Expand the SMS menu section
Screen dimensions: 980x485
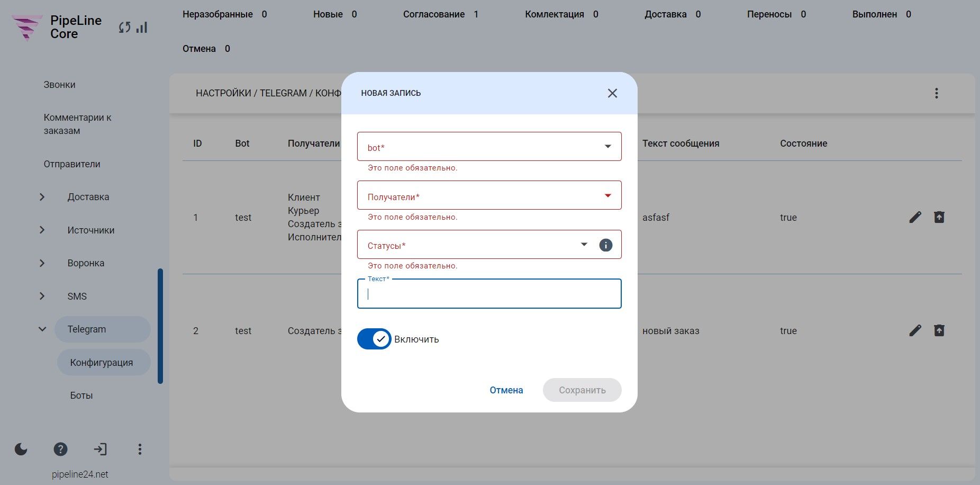coord(42,296)
